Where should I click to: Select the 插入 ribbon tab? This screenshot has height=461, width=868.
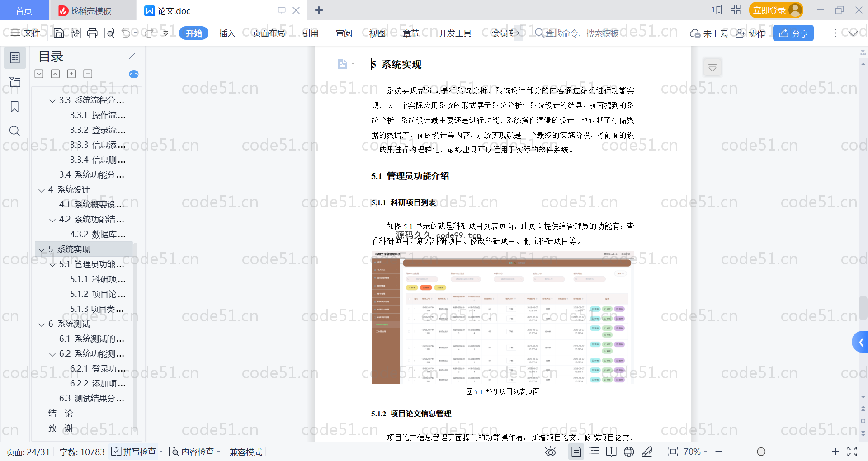coord(227,33)
